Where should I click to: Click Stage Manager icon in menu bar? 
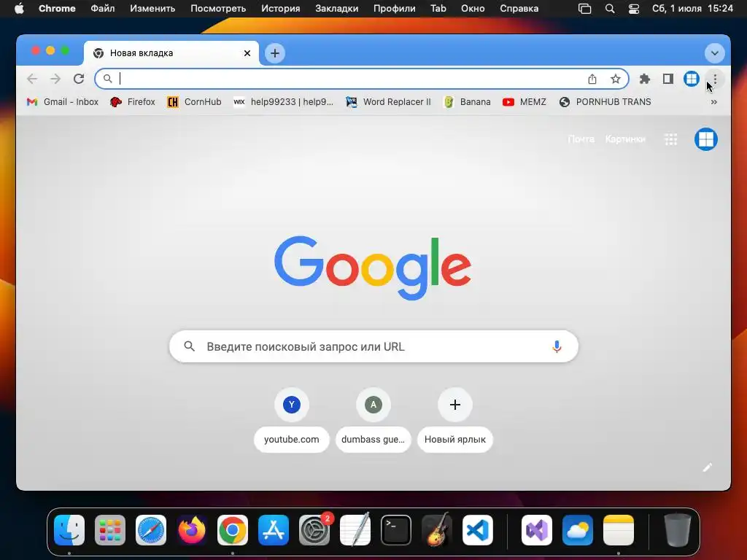[x=584, y=9]
